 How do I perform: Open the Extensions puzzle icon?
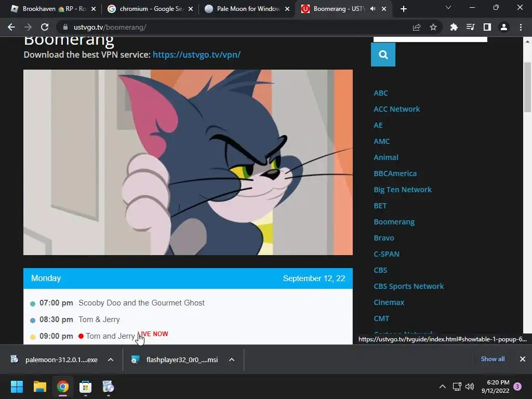point(454,27)
